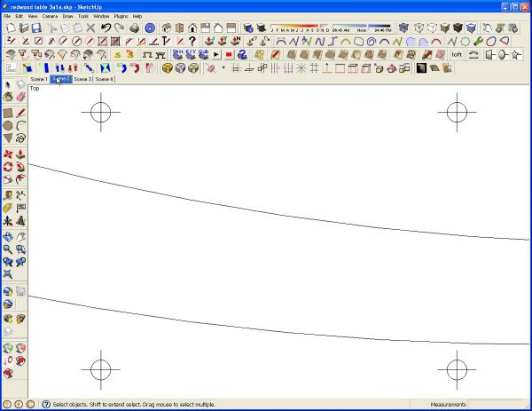The height and width of the screenshot is (411, 532).
Task: Select the Polygon tool
Action: pyautogui.click(x=8, y=138)
